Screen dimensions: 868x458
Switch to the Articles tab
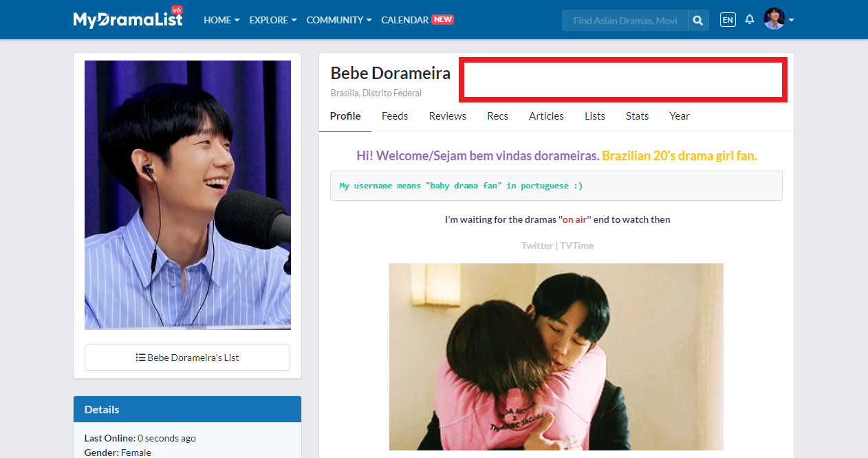point(546,116)
